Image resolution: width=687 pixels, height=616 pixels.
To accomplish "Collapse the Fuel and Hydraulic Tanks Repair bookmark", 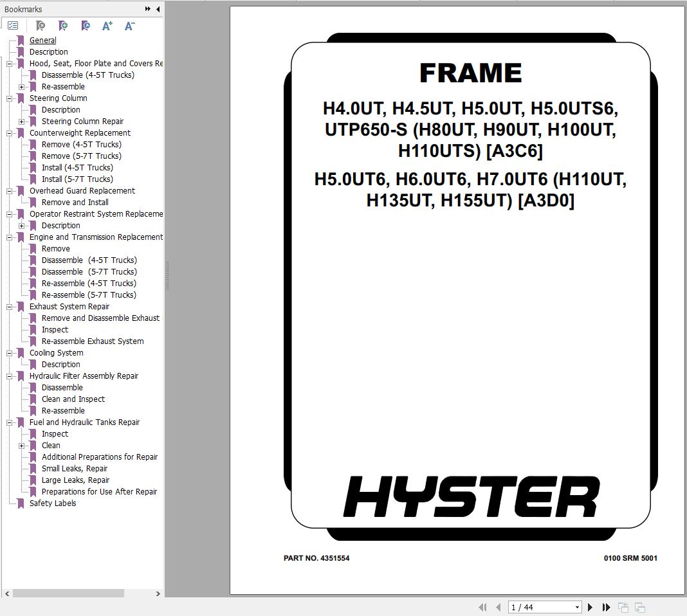I will click(9, 423).
